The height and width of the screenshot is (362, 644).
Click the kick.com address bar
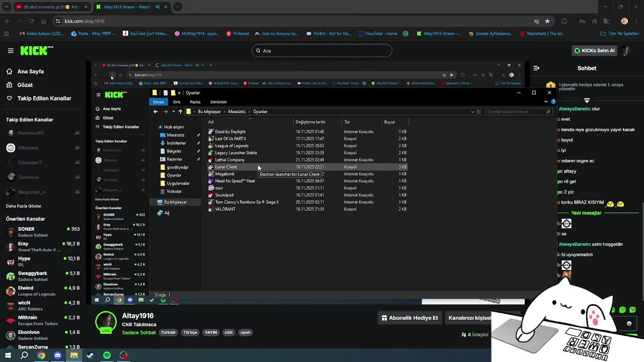[x=292, y=21]
